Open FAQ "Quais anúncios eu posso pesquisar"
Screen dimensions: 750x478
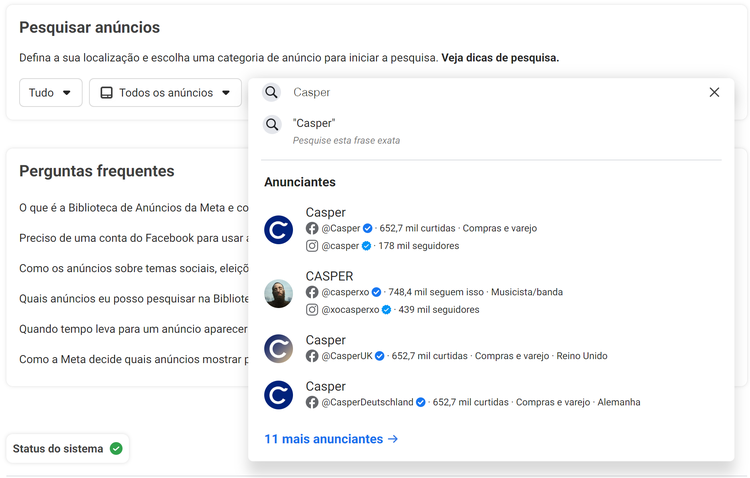coord(134,299)
